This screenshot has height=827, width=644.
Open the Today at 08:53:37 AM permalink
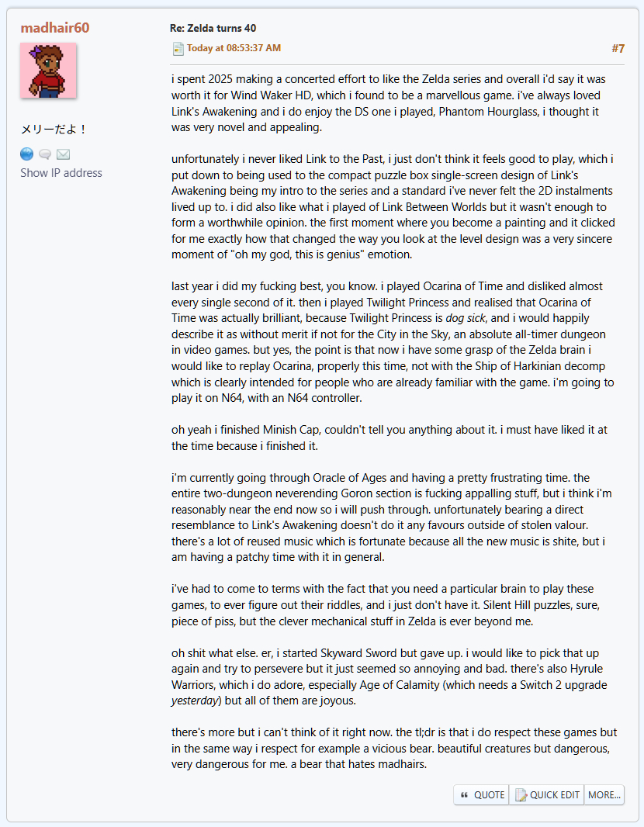(234, 48)
